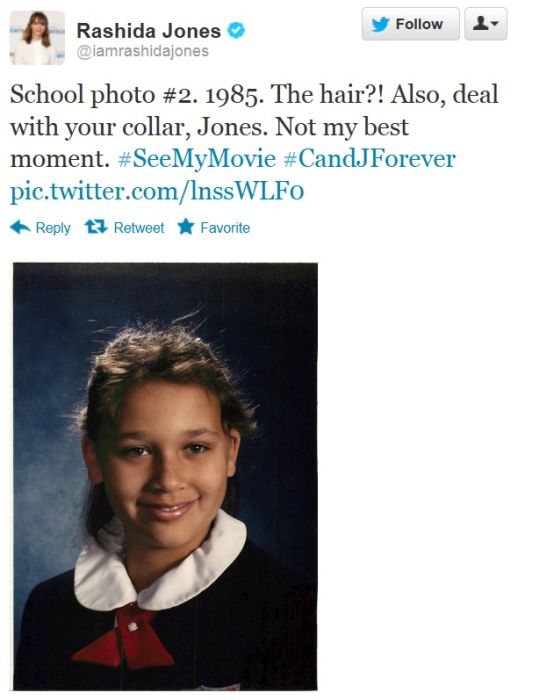Select the Retweet text label

(139, 228)
